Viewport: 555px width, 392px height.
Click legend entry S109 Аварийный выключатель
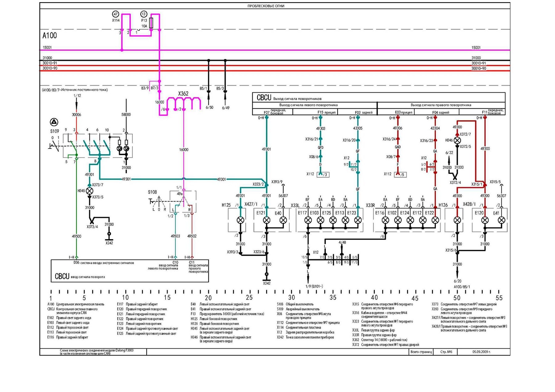(x=298, y=309)
